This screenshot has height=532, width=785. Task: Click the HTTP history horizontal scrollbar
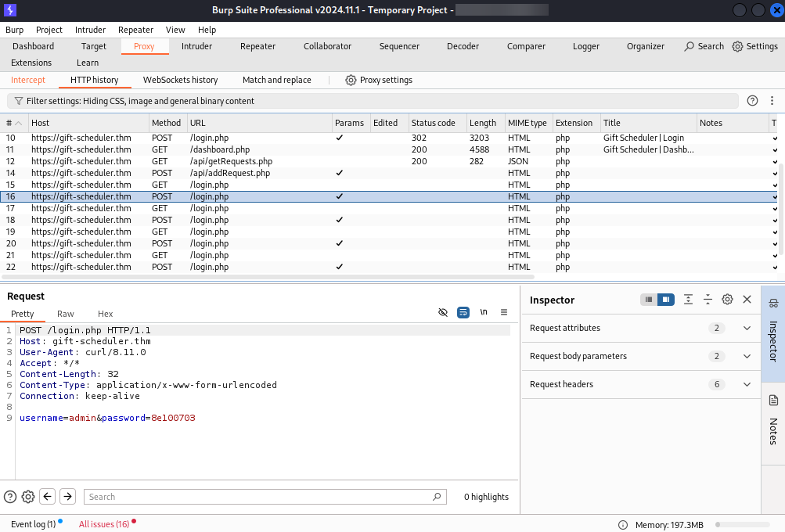click(x=268, y=277)
